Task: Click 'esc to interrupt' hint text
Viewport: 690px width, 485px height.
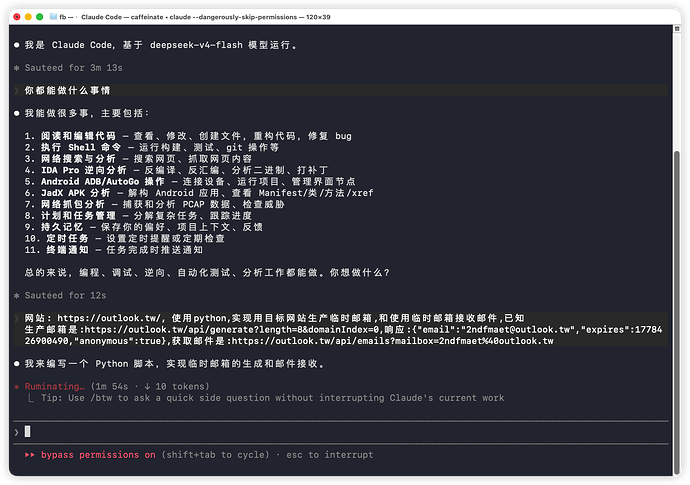Action: point(330,455)
